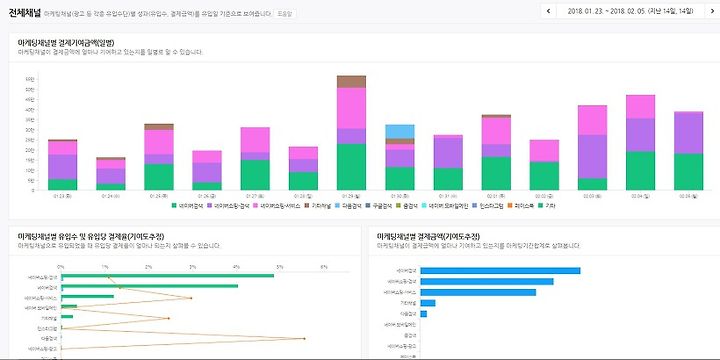Click the green 네이버쇼핑-서비스 inflow bar
Viewport: 720px width, 360px height.
(x=87, y=297)
